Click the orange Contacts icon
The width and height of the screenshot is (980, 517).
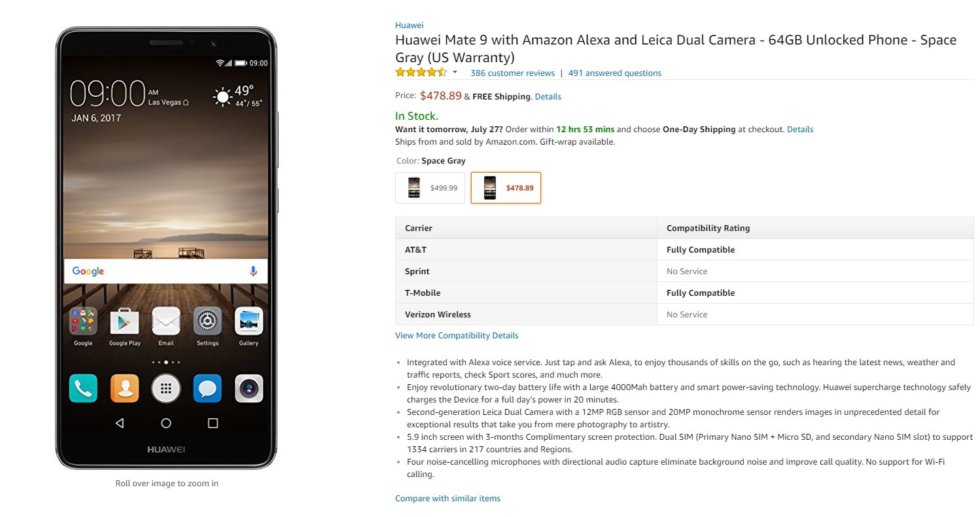pyautogui.click(x=124, y=388)
